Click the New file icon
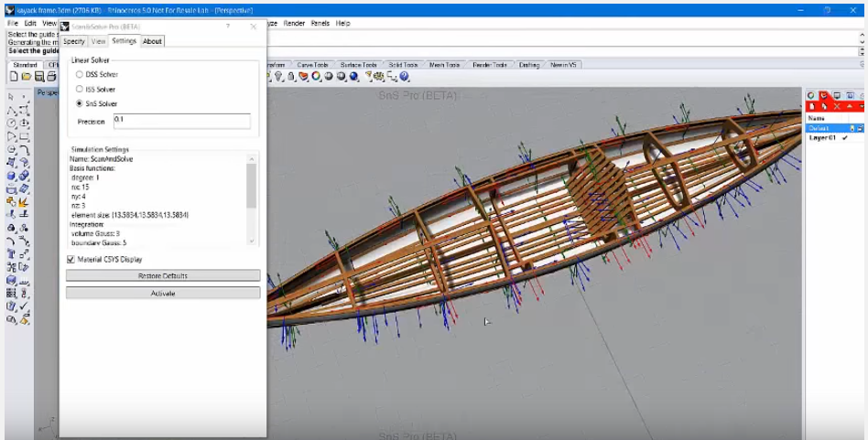 point(14,76)
